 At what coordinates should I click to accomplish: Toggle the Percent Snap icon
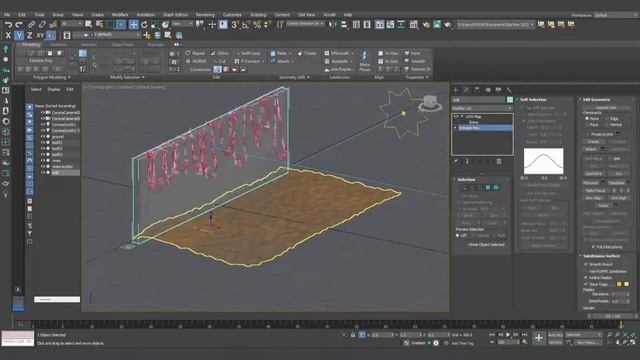257,25
